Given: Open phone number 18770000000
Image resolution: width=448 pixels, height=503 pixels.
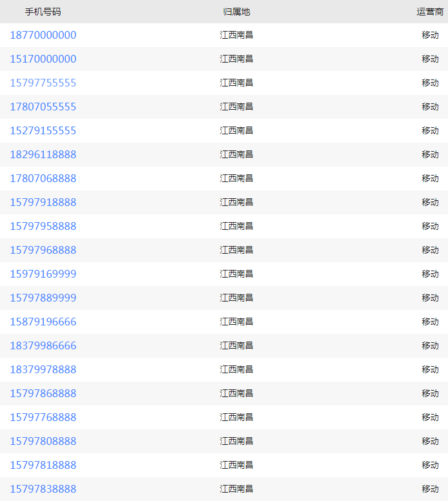Looking at the screenshot, I should coord(43,35).
